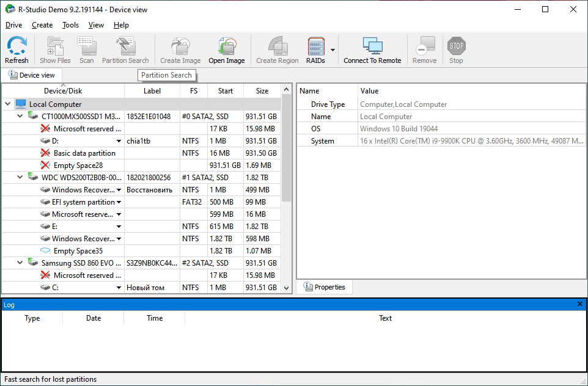Select the Windows Recover 598 MB partition row

141,238
